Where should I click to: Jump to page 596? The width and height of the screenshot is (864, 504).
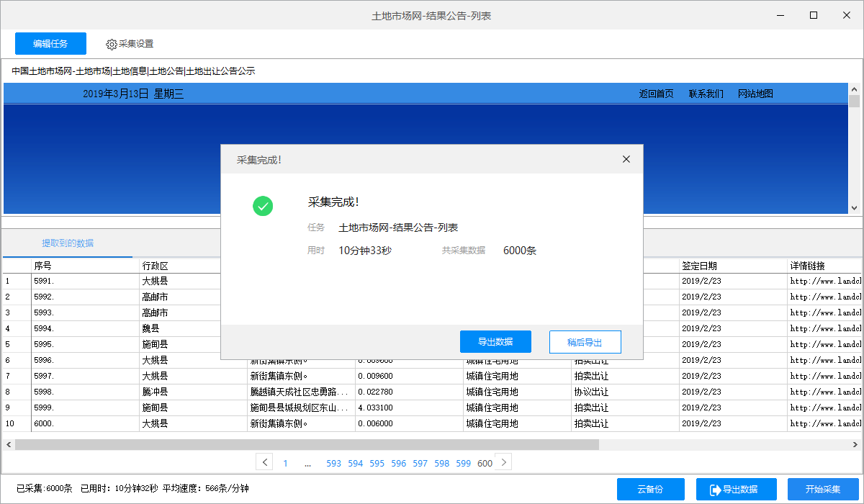coord(399,464)
